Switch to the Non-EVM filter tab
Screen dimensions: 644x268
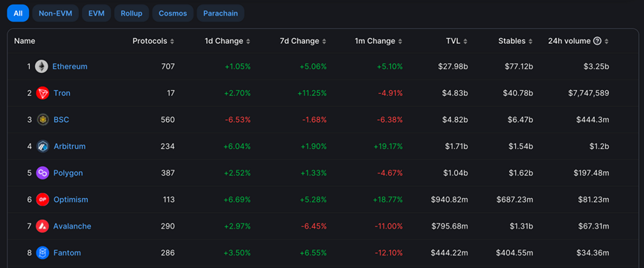tap(55, 13)
